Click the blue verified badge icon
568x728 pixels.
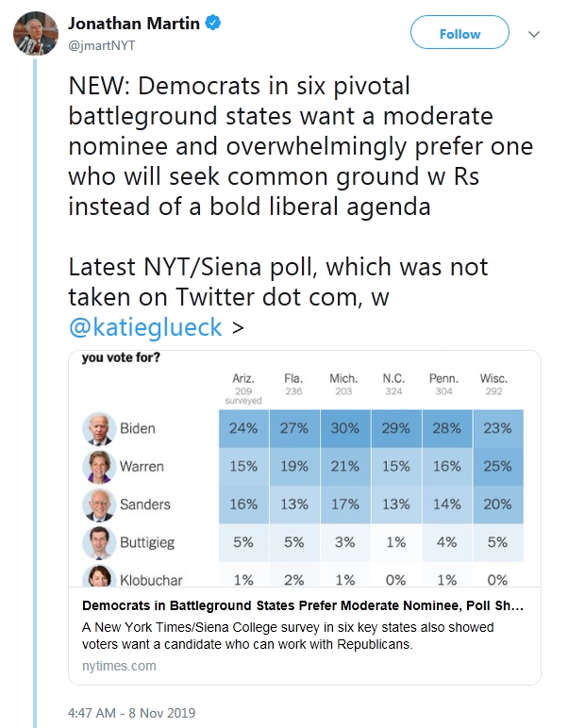point(212,23)
